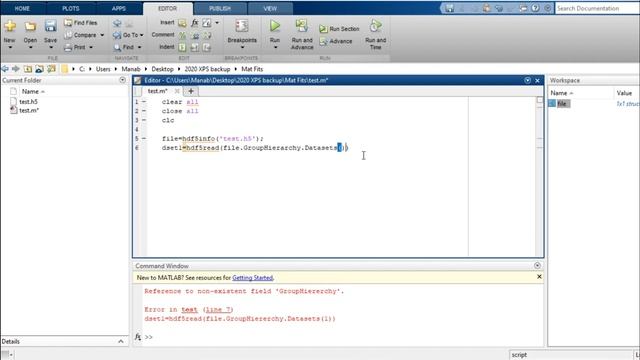Image resolution: width=640 pixels, height=360 pixels.
Task: Expand the Insert fx group dropdown arrow
Action: [x=217, y=23]
